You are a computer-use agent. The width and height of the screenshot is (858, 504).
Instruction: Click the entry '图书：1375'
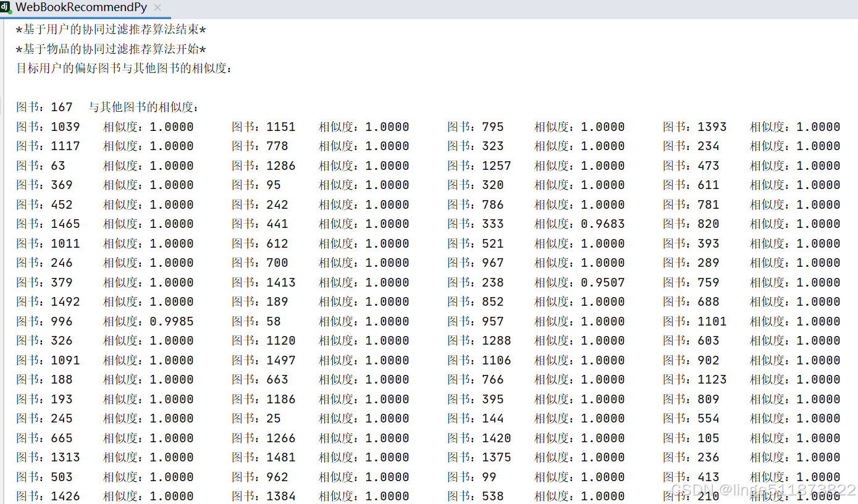479,458
